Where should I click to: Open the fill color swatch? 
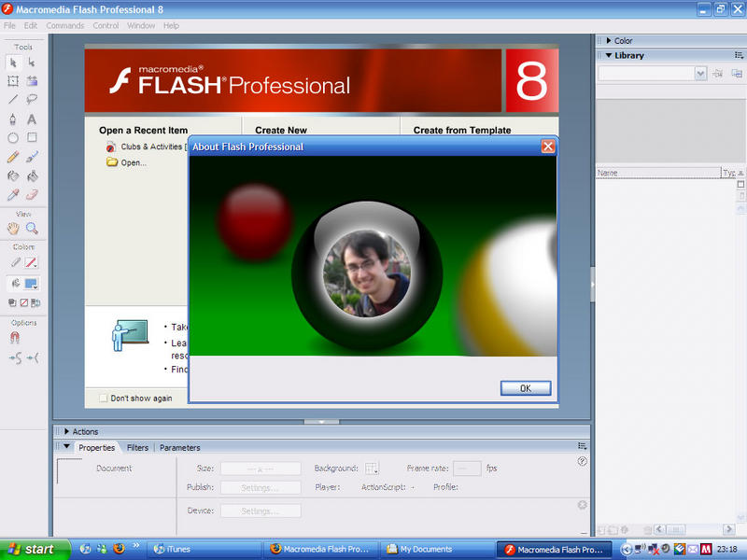point(32,284)
